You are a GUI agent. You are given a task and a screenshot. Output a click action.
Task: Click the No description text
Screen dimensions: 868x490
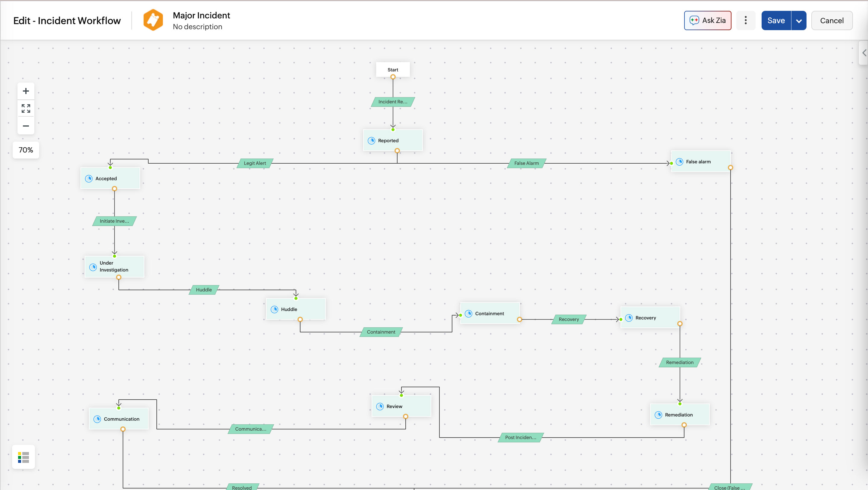[x=197, y=27]
